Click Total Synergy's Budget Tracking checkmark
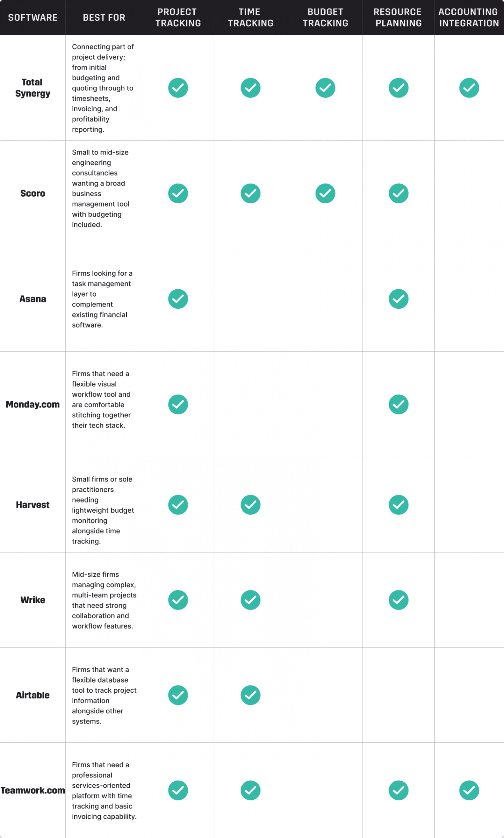The image size is (504, 838). coord(325,88)
